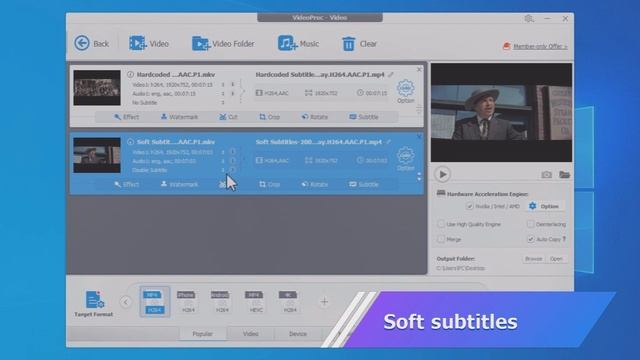Select the iPhone H264 format preset
Screen dimensions: 640x360
pos(186,302)
